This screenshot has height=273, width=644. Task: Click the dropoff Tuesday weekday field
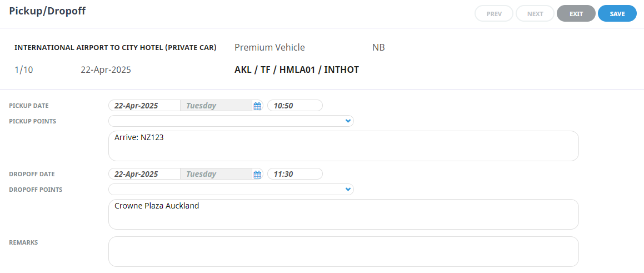pyautogui.click(x=216, y=174)
